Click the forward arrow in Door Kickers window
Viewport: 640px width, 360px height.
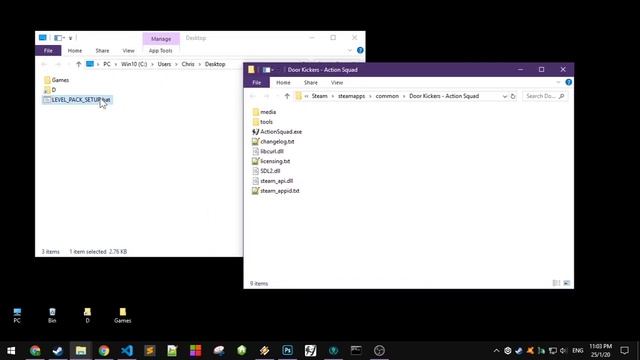267,96
